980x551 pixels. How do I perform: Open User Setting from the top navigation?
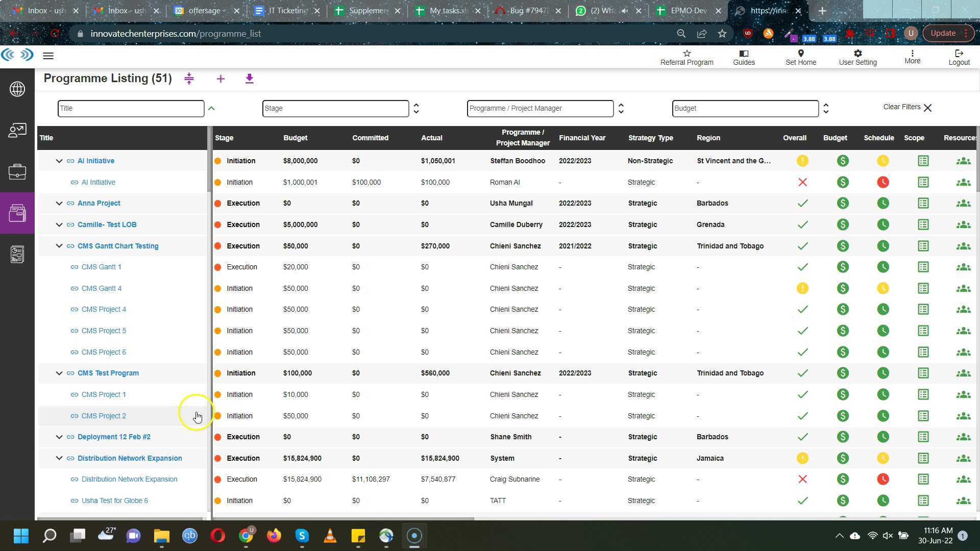pyautogui.click(x=858, y=56)
